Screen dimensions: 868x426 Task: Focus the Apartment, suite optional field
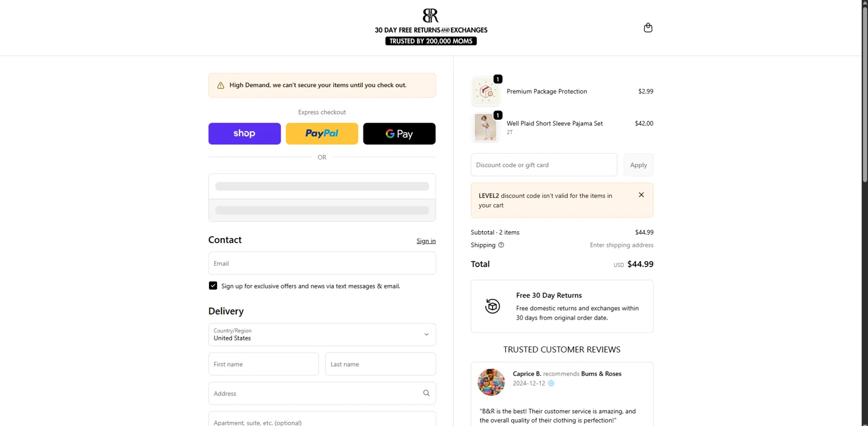coord(322,419)
